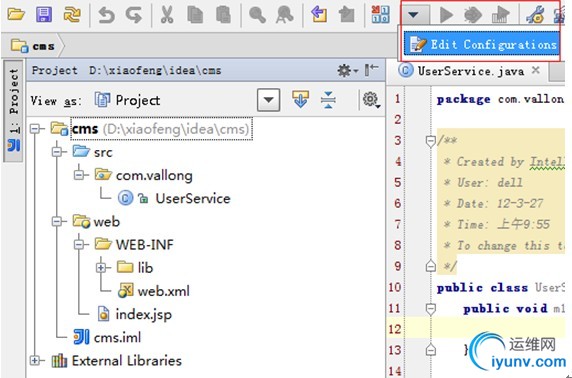Expand the External Libraries node
572x378 pixels.
pyautogui.click(x=35, y=361)
